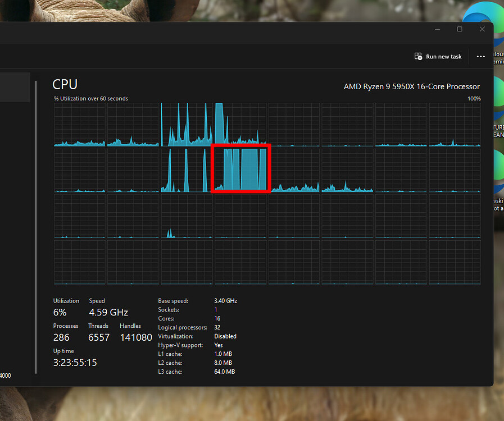Click the 'Virtualization:' label
The width and height of the screenshot is (504, 421).
click(176, 336)
